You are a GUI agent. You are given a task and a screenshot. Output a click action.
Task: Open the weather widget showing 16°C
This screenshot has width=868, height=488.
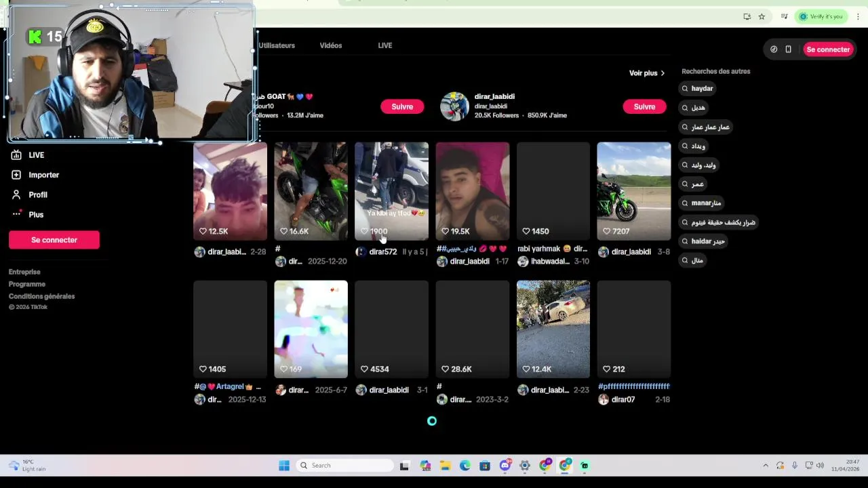(27, 466)
